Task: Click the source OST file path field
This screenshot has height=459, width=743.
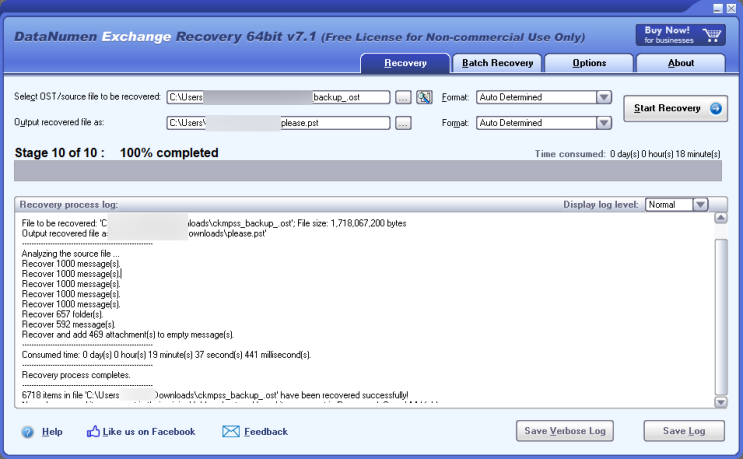Action: coord(278,97)
